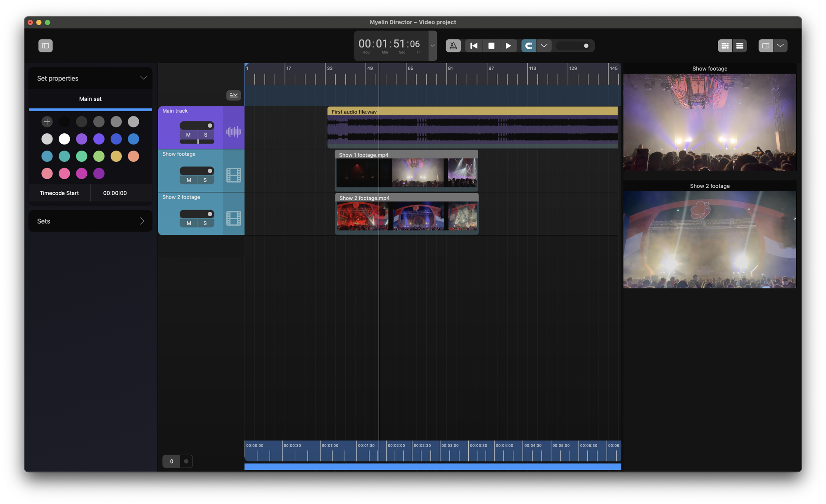The image size is (826, 504).
Task: Open the snapping options dropdown
Action: (x=544, y=46)
